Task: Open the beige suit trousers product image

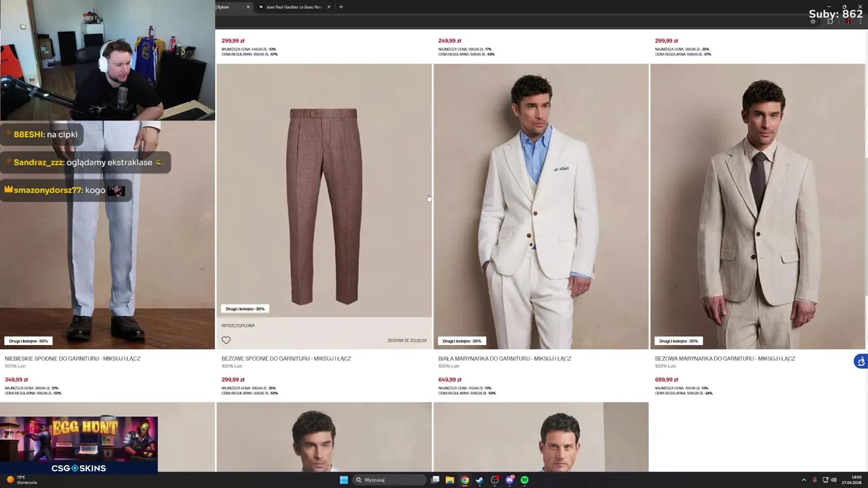Action: coord(324,190)
